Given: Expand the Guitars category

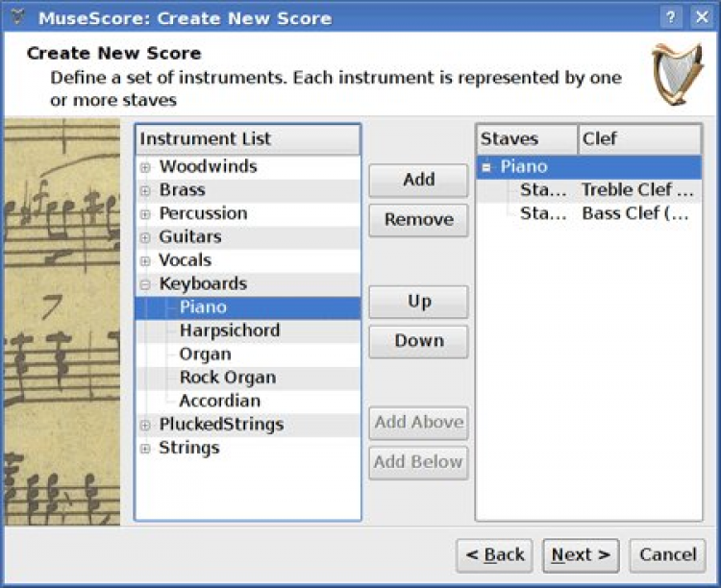Looking at the screenshot, I should tap(146, 237).
